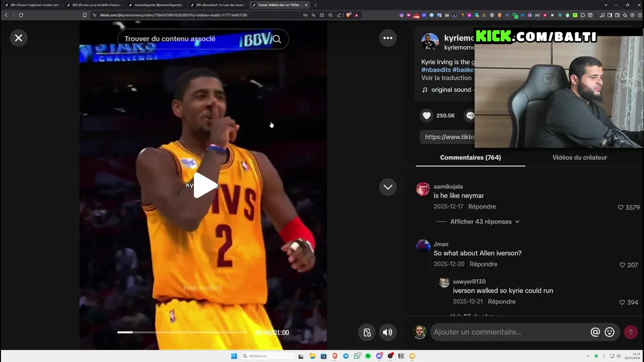The width and height of the screenshot is (644, 362).
Task: Open aarnikujala's profile avatar
Action: [x=423, y=189]
